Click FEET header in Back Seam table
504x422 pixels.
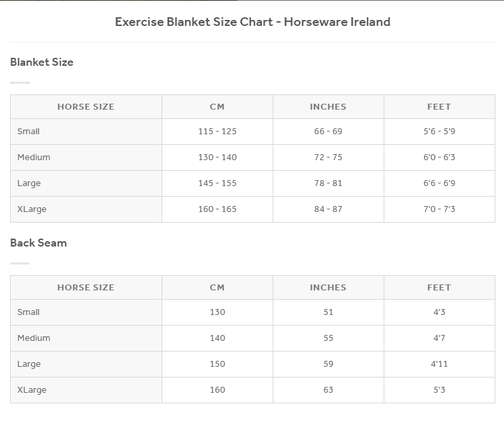(x=439, y=288)
